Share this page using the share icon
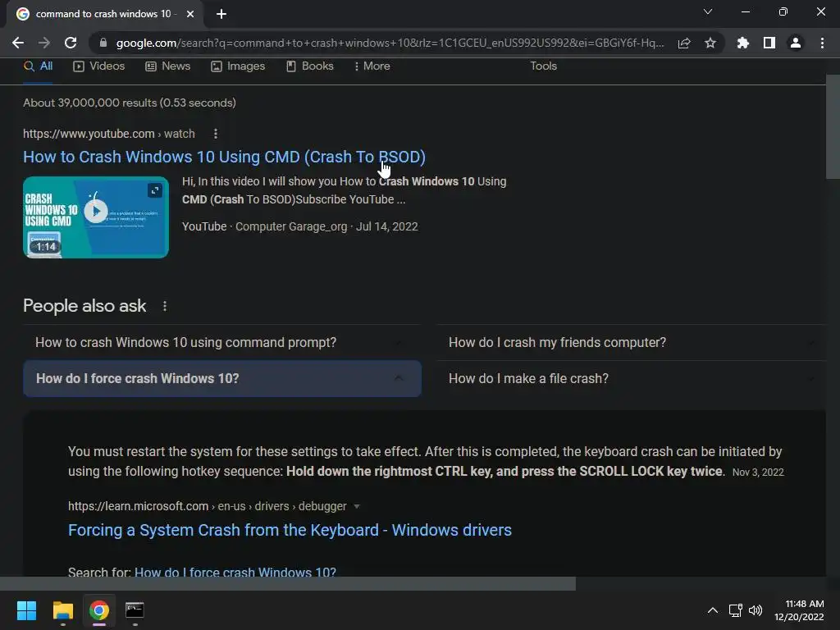 [x=684, y=43]
